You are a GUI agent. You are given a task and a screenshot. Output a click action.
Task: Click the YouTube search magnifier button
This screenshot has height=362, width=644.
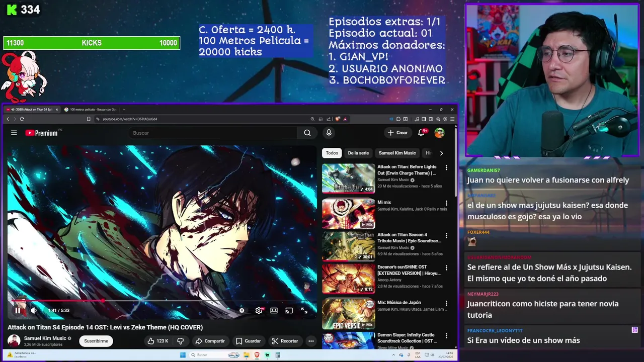(307, 133)
